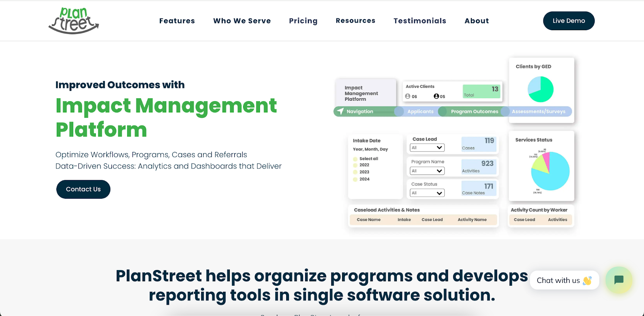Select the Program Outcomes pill tab

click(475, 112)
